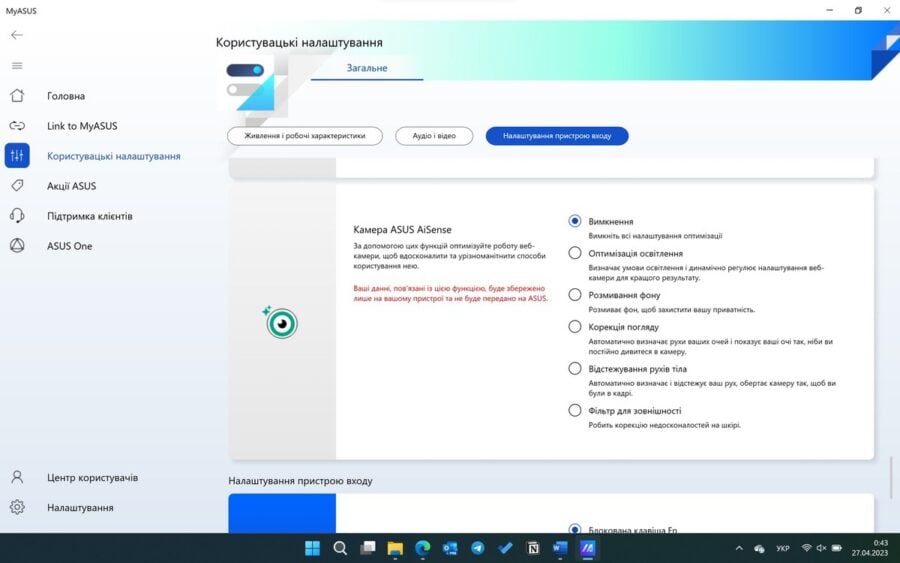Click Аудіо і відео button
This screenshot has height=563, width=900.
click(x=434, y=136)
